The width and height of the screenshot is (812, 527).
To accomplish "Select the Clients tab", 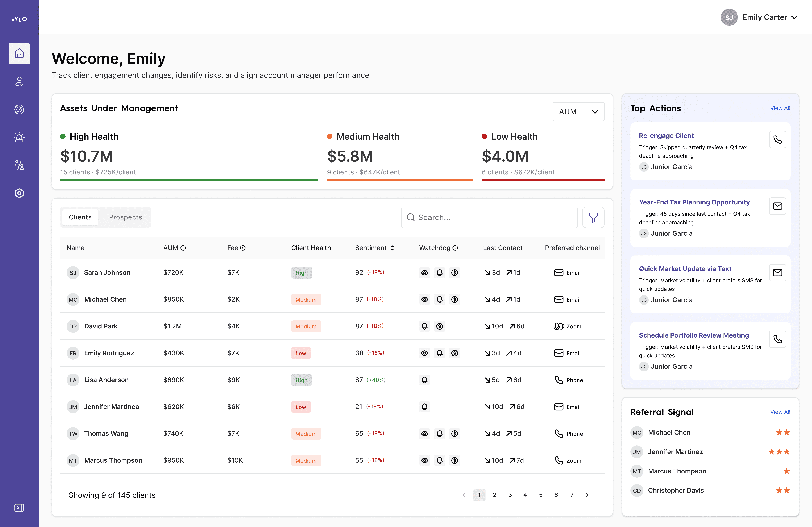I will (x=80, y=217).
